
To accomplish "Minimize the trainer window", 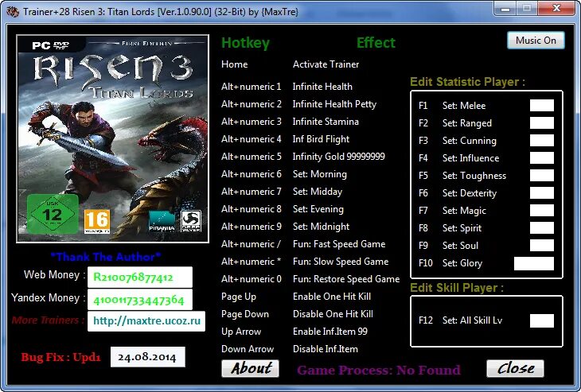I will tap(505, 9).
